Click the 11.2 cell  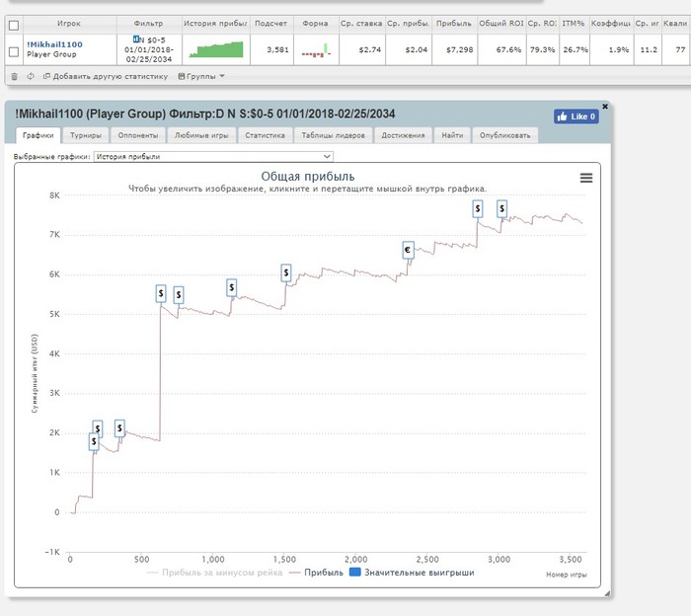click(x=649, y=49)
